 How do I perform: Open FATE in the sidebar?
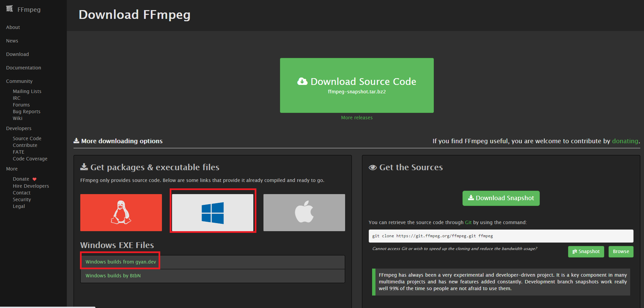(19, 152)
